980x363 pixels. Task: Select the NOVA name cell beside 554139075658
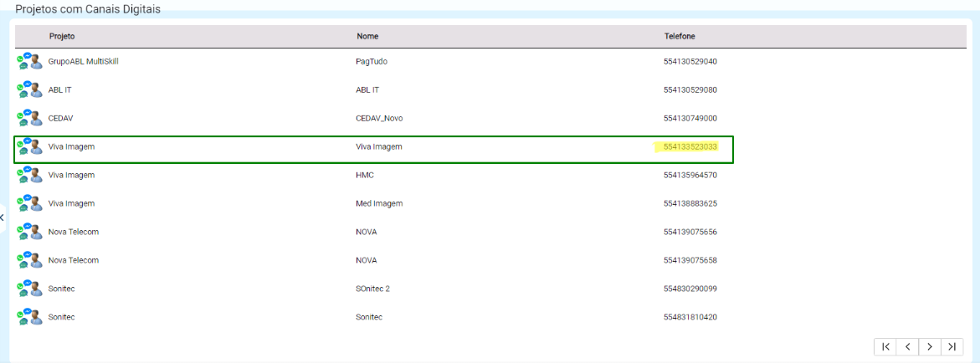coord(367,260)
